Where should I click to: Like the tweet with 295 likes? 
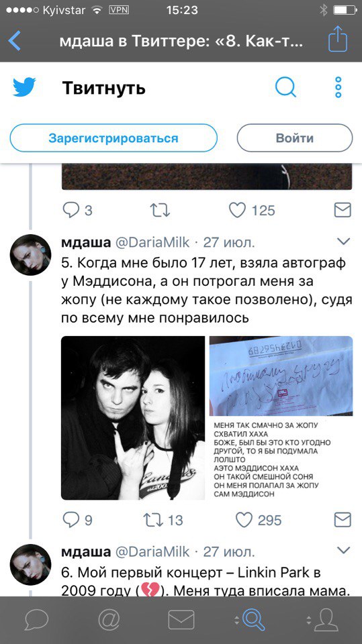(244, 520)
